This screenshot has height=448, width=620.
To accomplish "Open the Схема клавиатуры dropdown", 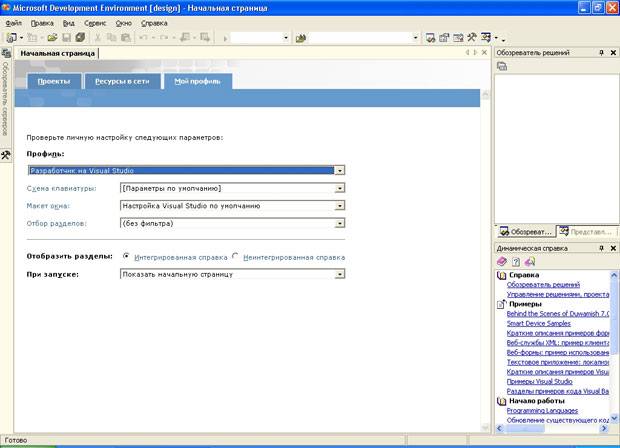I will pos(340,188).
